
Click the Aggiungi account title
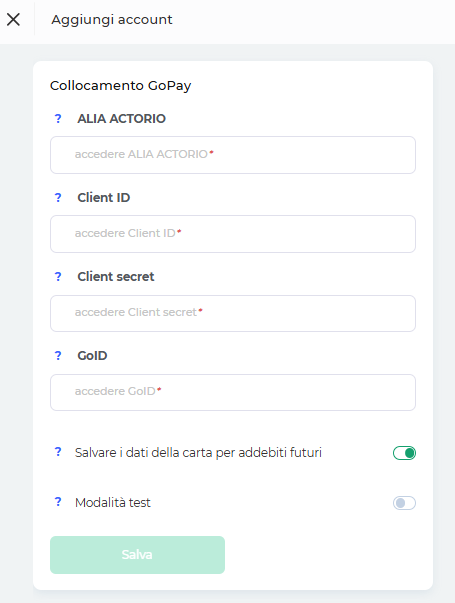pyautogui.click(x=112, y=20)
